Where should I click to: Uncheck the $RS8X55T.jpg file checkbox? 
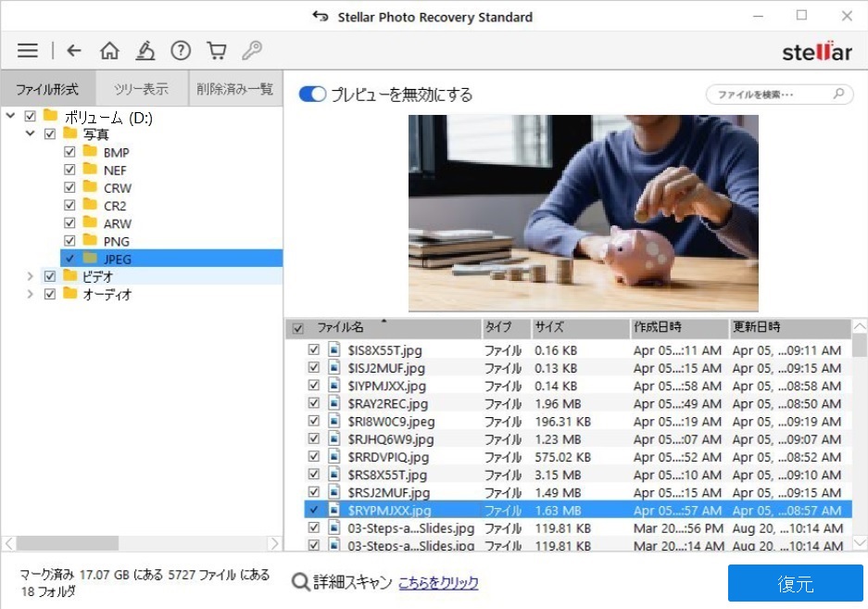[313, 474]
